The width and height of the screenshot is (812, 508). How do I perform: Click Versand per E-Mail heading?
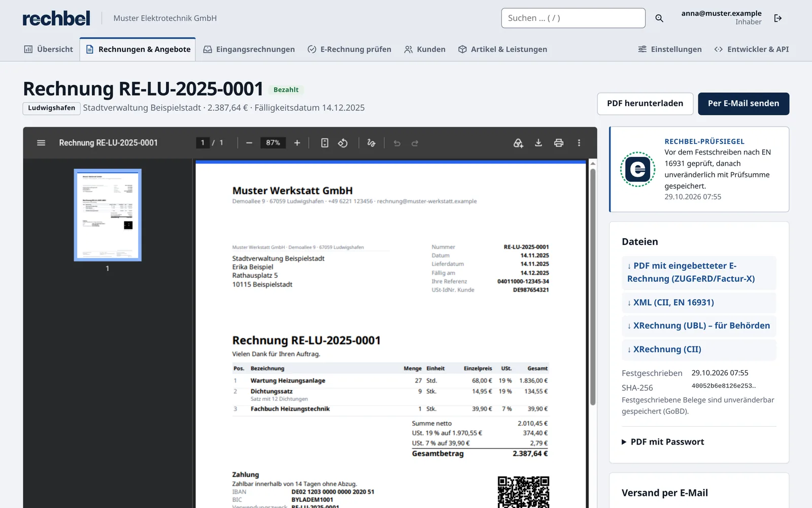point(665,493)
